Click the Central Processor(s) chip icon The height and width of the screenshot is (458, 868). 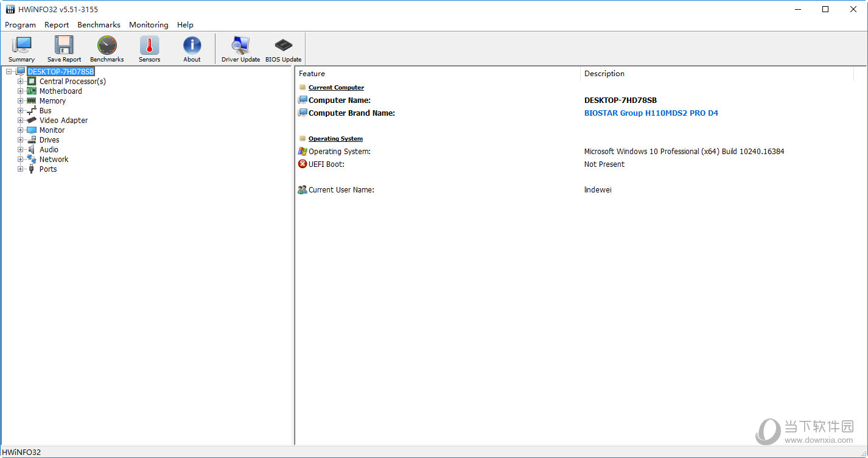coord(32,81)
